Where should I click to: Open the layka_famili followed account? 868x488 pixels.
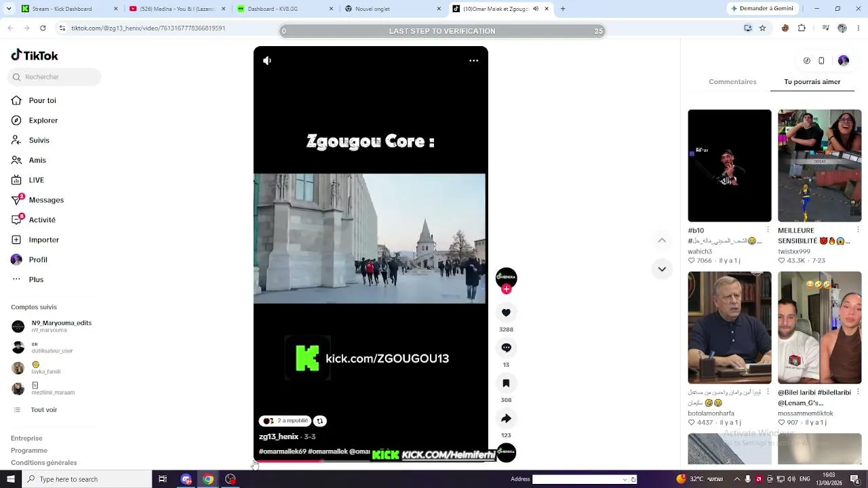coord(36,368)
